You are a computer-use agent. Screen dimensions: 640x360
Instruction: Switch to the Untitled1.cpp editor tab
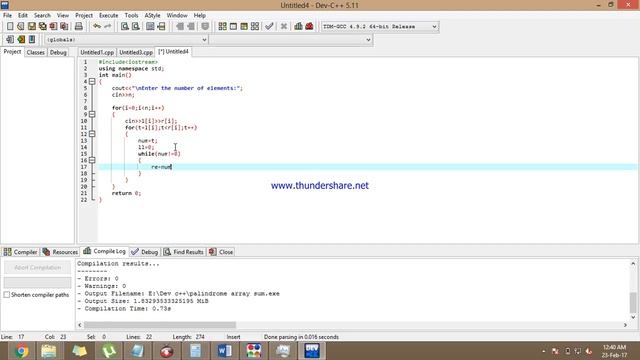click(x=97, y=52)
